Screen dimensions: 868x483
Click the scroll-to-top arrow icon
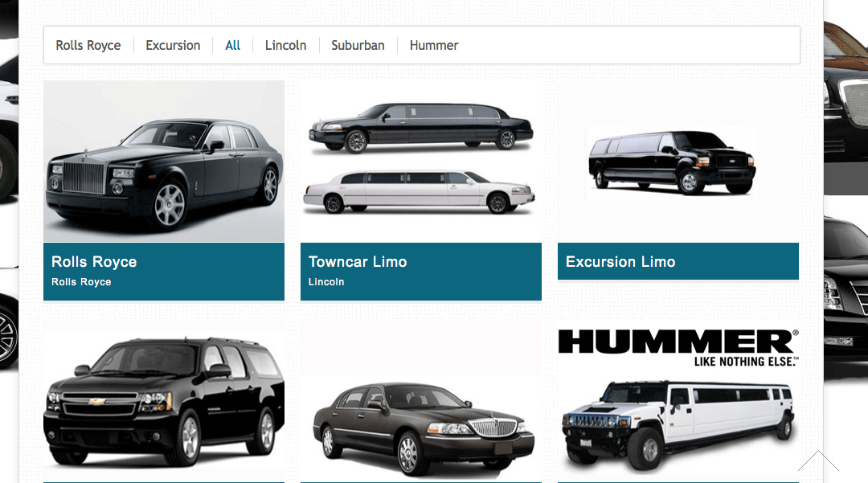click(818, 460)
